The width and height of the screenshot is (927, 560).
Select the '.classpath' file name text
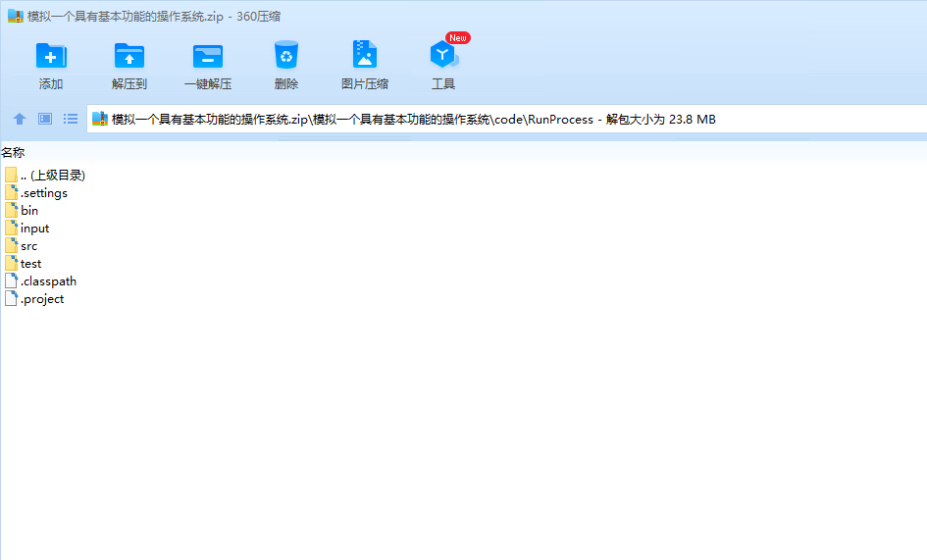coord(48,281)
